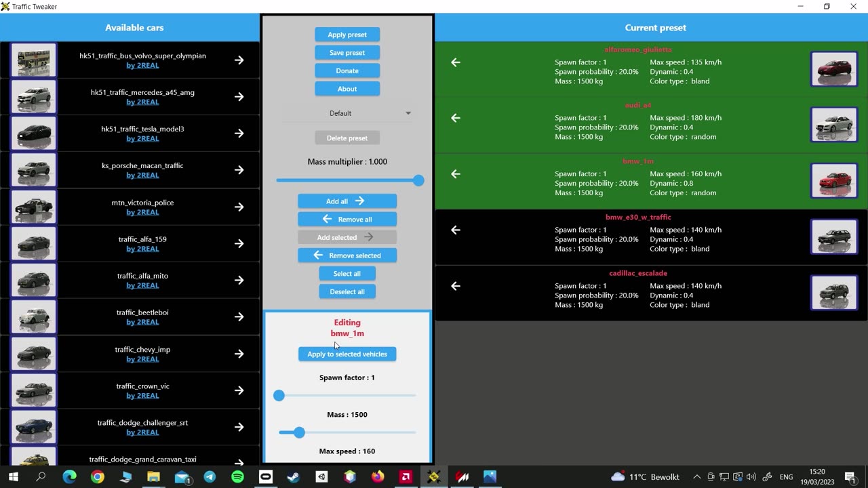Image resolution: width=868 pixels, height=488 pixels.
Task: Select the cadillac_escalade preset title
Action: (x=638, y=273)
